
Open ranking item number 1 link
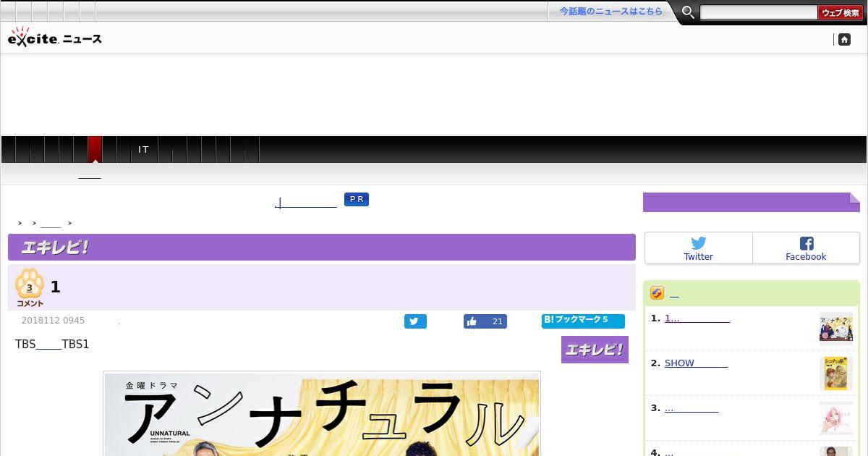[697, 318]
